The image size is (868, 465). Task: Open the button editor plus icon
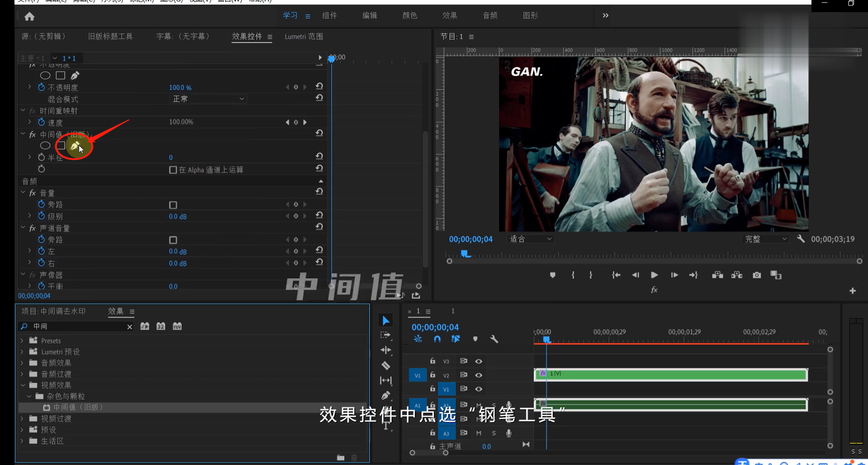853,291
